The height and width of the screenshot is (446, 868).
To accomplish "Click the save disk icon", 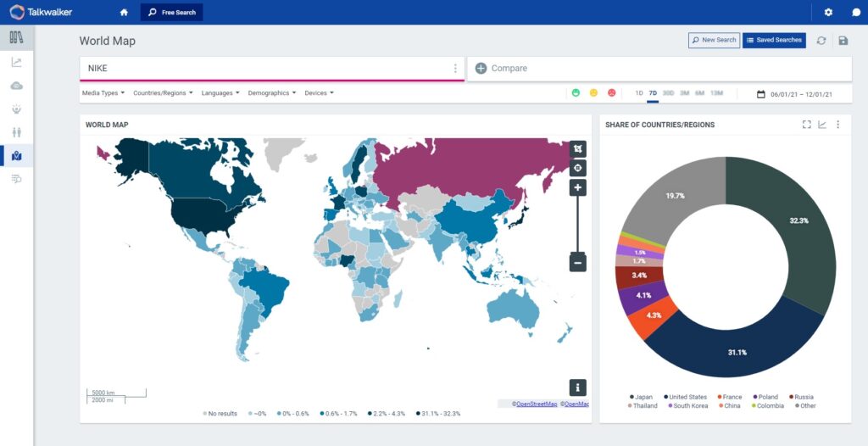I will click(x=843, y=41).
